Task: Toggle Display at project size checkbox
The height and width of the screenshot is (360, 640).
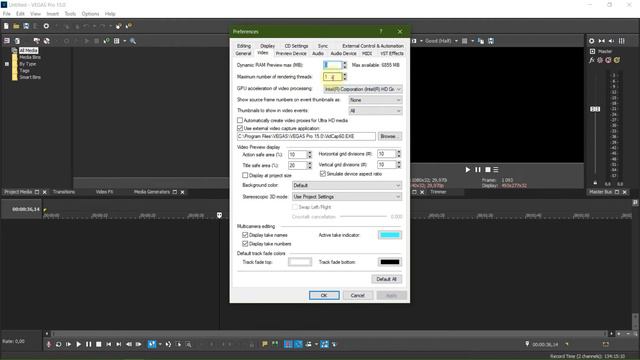Action: point(245,175)
